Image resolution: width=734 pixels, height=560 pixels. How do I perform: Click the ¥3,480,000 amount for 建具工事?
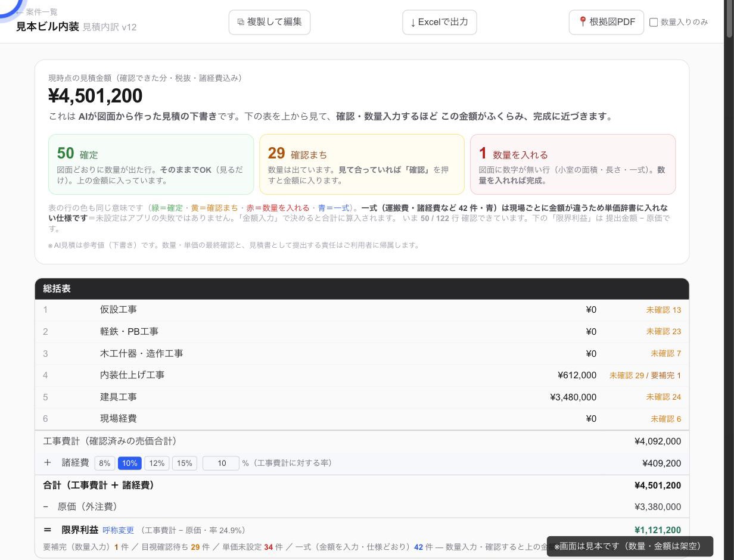click(573, 397)
